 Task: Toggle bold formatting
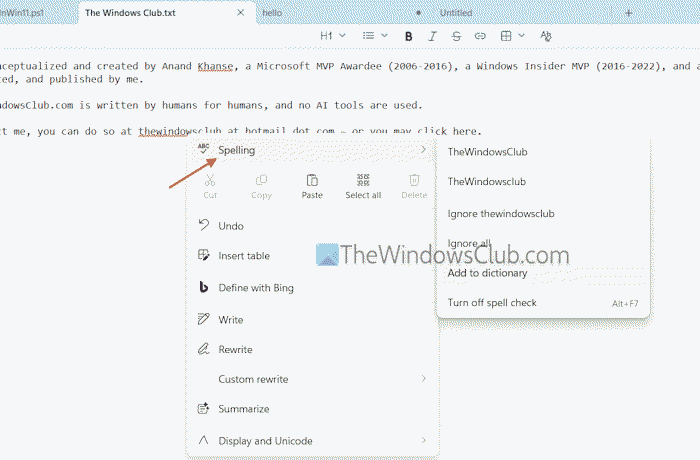tap(408, 36)
